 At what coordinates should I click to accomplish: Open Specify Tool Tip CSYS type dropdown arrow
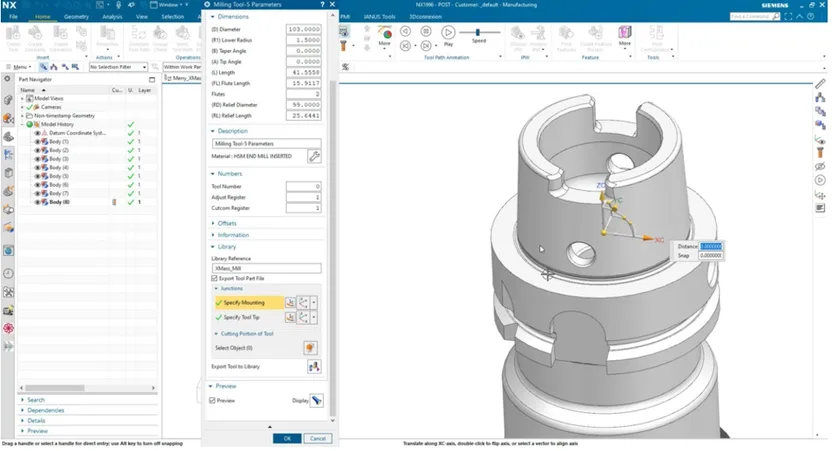click(x=314, y=317)
